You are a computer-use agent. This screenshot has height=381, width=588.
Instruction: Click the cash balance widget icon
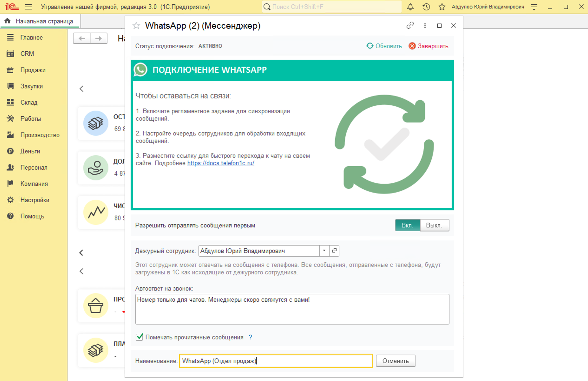pyautogui.click(x=96, y=123)
